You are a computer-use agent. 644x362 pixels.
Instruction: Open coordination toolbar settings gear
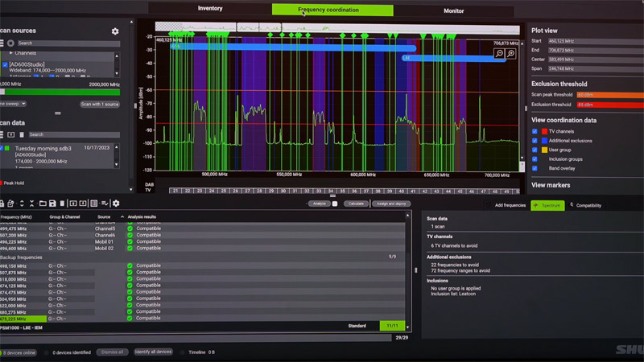tap(116, 204)
